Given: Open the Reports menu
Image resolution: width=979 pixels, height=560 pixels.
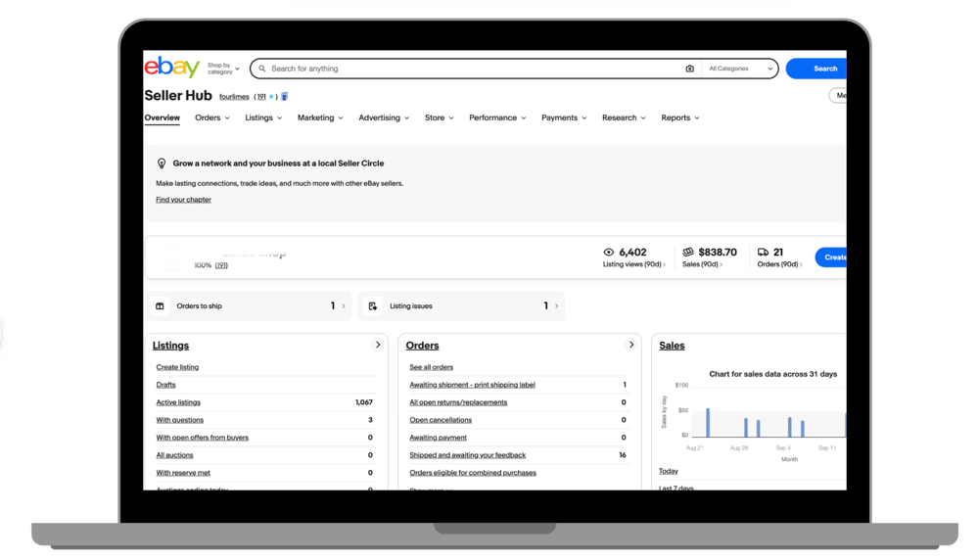Looking at the screenshot, I should (680, 118).
